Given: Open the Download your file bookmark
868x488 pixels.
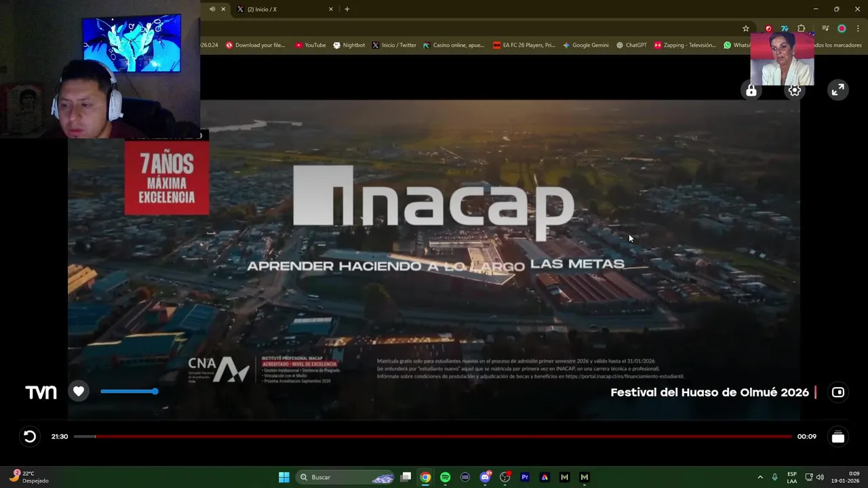Looking at the screenshot, I should pos(256,45).
